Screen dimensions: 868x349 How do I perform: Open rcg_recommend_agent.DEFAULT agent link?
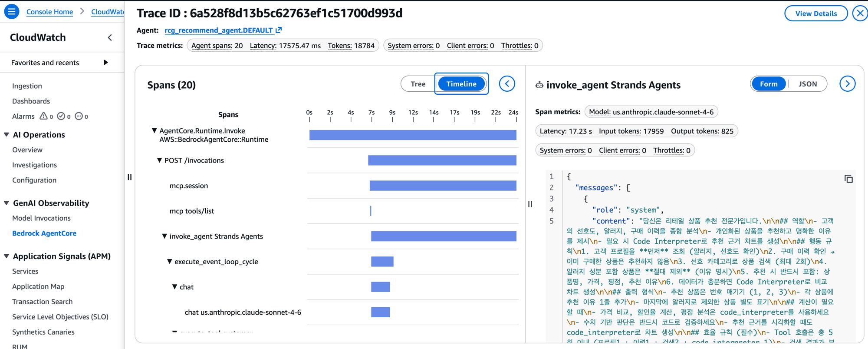(219, 30)
